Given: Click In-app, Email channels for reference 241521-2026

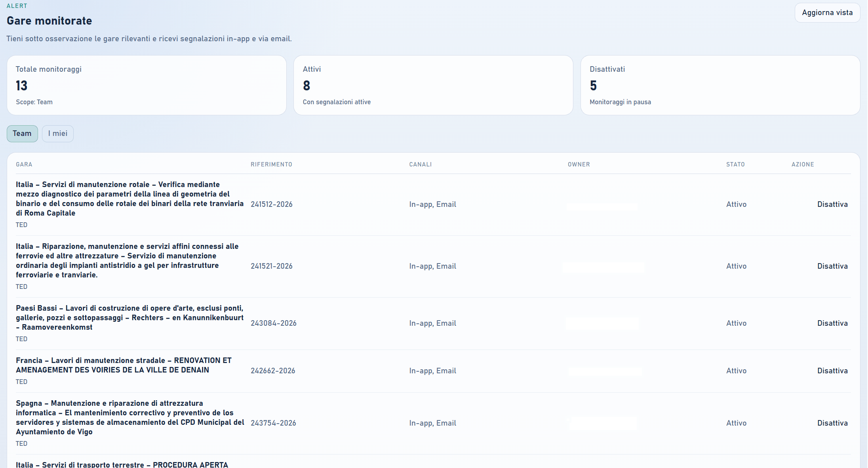Looking at the screenshot, I should 433,266.
